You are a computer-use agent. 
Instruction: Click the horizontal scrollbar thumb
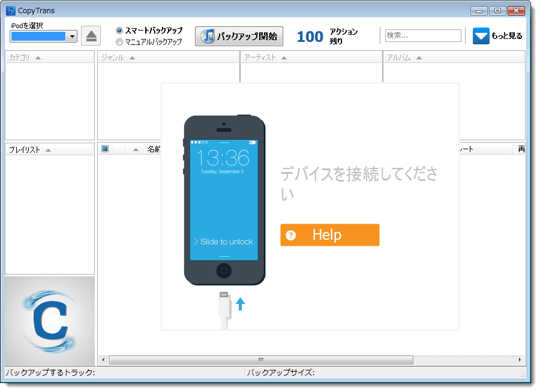click(x=261, y=360)
